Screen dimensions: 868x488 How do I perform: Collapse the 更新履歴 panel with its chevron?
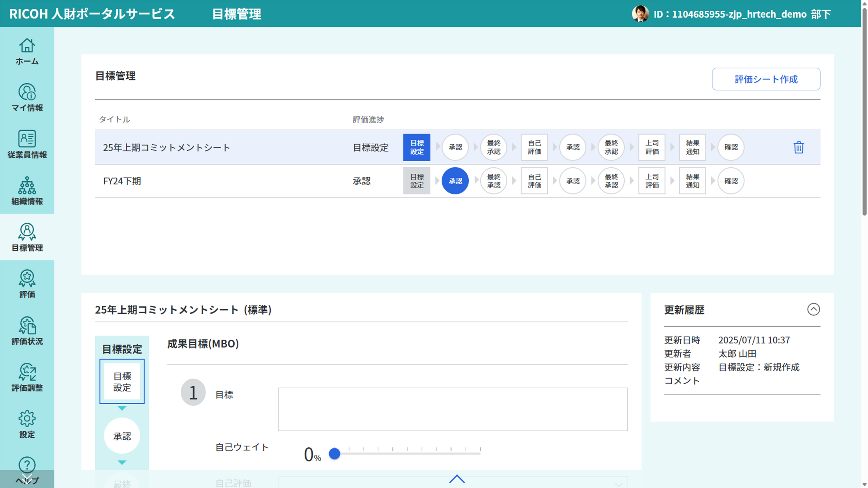click(x=814, y=310)
